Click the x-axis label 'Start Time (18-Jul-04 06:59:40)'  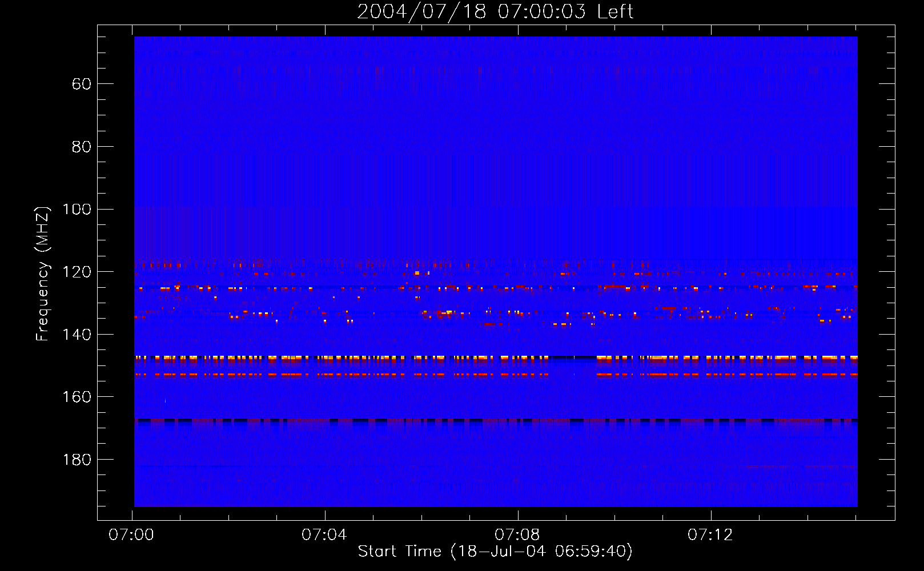(x=495, y=552)
